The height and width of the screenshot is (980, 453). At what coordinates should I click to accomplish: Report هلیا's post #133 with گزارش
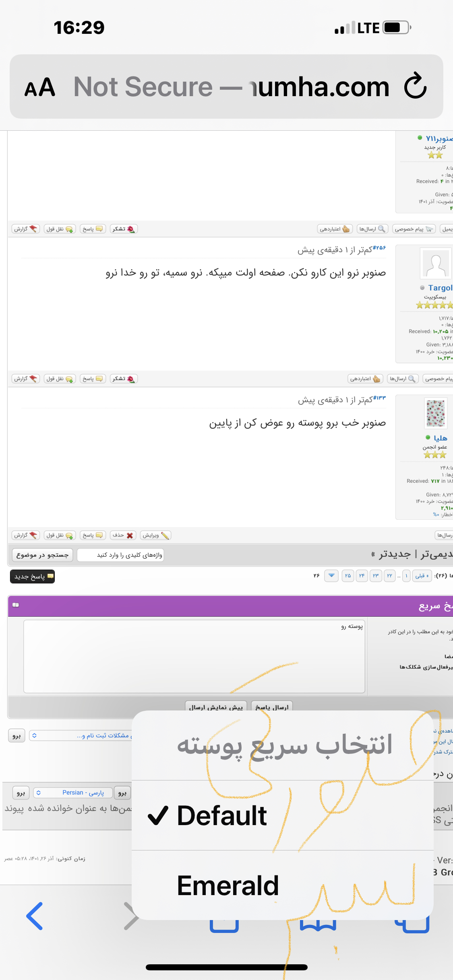pyautogui.click(x=26, y=535)
